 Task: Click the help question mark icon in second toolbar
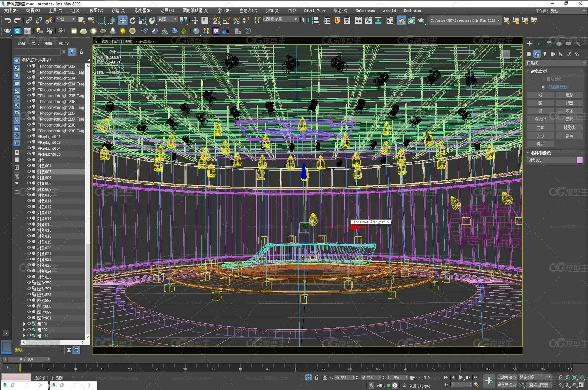point(248,31)
